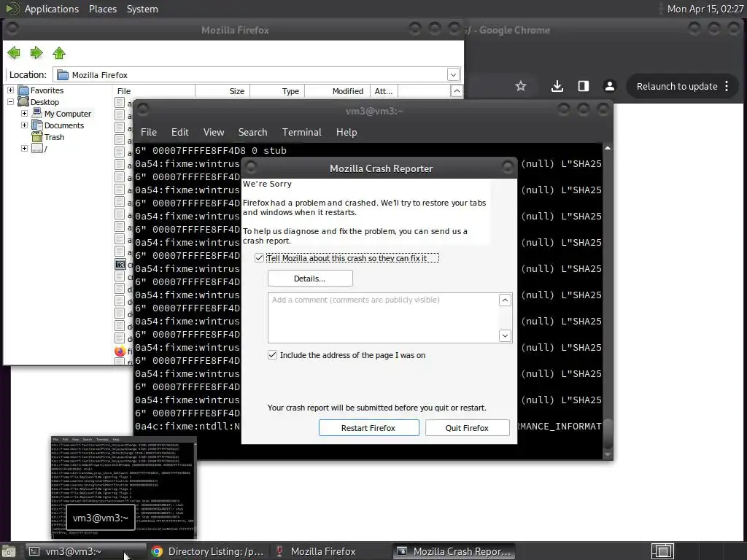747x560 pixels.
Task: Click the workspace switcher icon at bottom right
Action: 662,551
